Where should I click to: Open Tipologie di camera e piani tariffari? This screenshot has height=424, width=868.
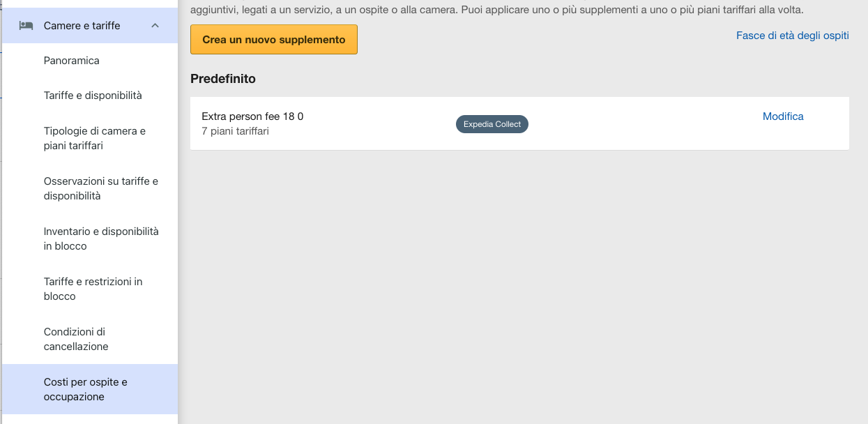click(90, 138)
